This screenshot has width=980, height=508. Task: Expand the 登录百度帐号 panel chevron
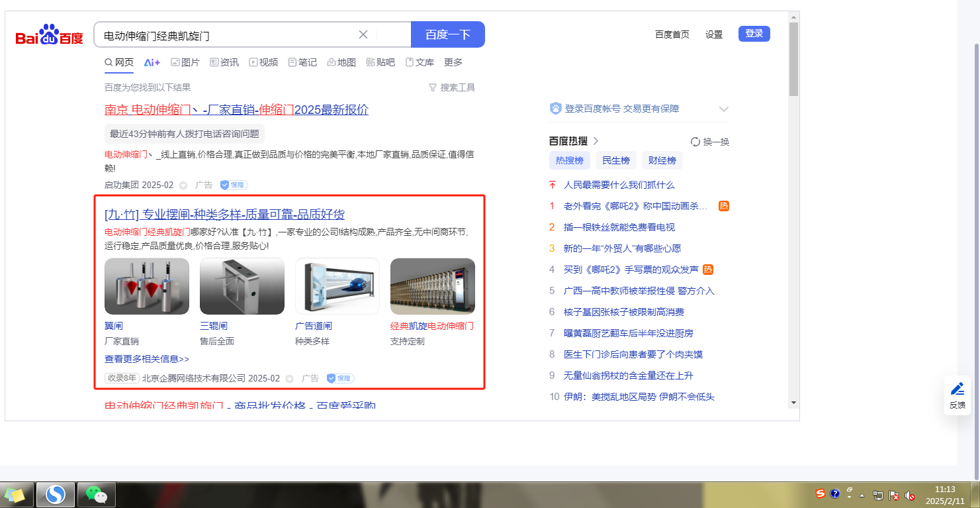tap(723, 109)
